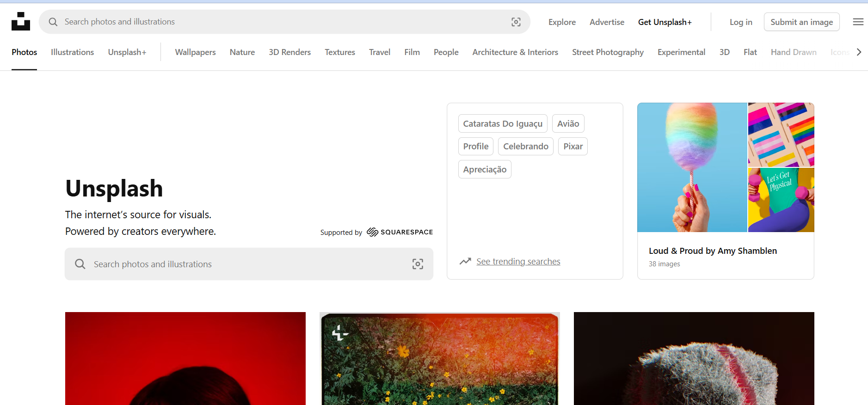Open the Flat category
The height and width of the screenshot is (405, 868).
[x=750, y=52]
